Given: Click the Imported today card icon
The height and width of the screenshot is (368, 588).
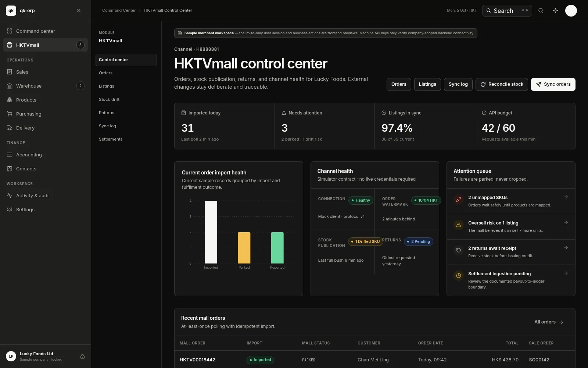Looking at the screenshot, I should click(x=183, y=113).
